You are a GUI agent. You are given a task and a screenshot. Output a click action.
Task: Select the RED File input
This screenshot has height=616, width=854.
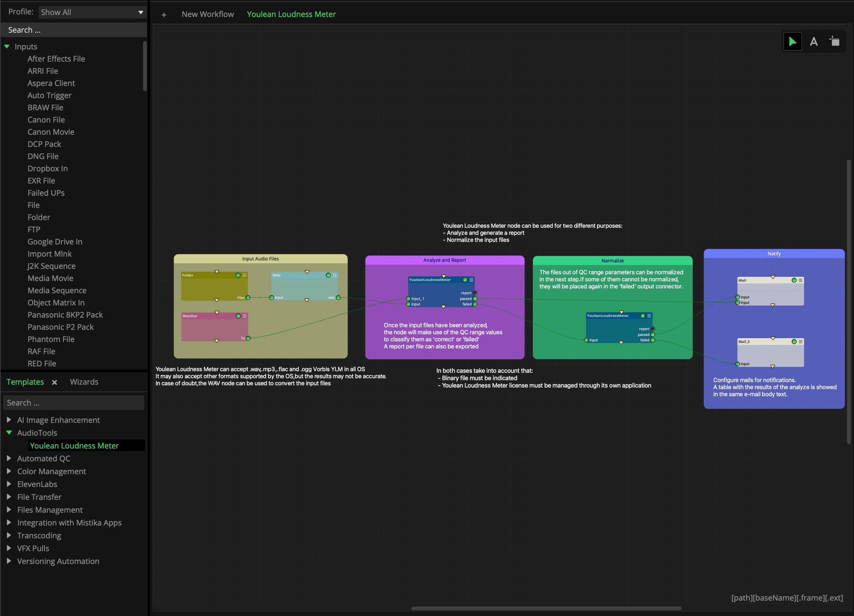click(x=42, y=364)
